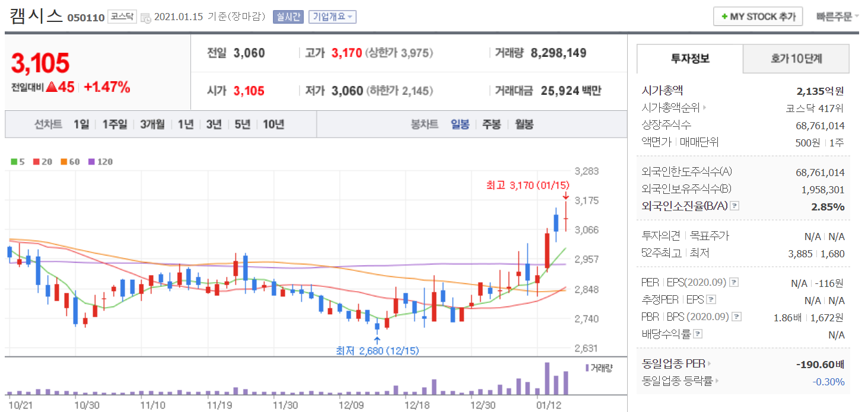Click help icon next to 추정PER | EPS
Image resolution: width=868 pixels, height=412 pixels.
711,300
